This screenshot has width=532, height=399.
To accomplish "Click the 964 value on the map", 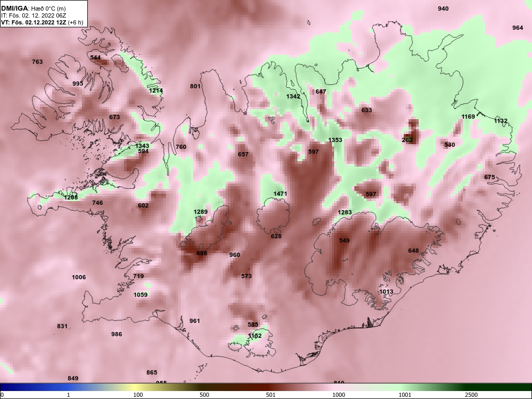I will pos(518,28).
